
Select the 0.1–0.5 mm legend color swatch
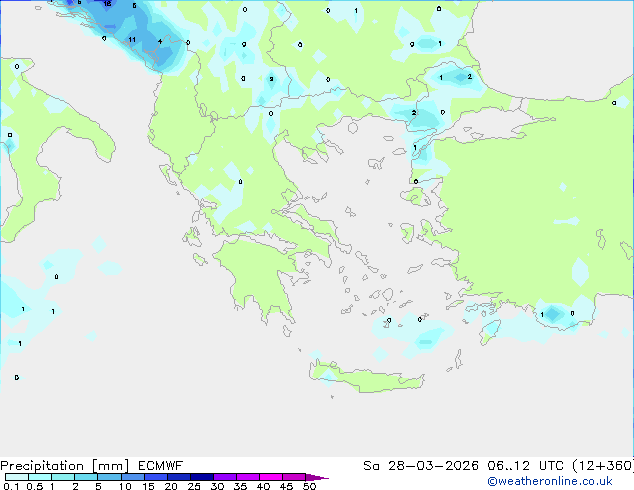(x=17, y=477)
